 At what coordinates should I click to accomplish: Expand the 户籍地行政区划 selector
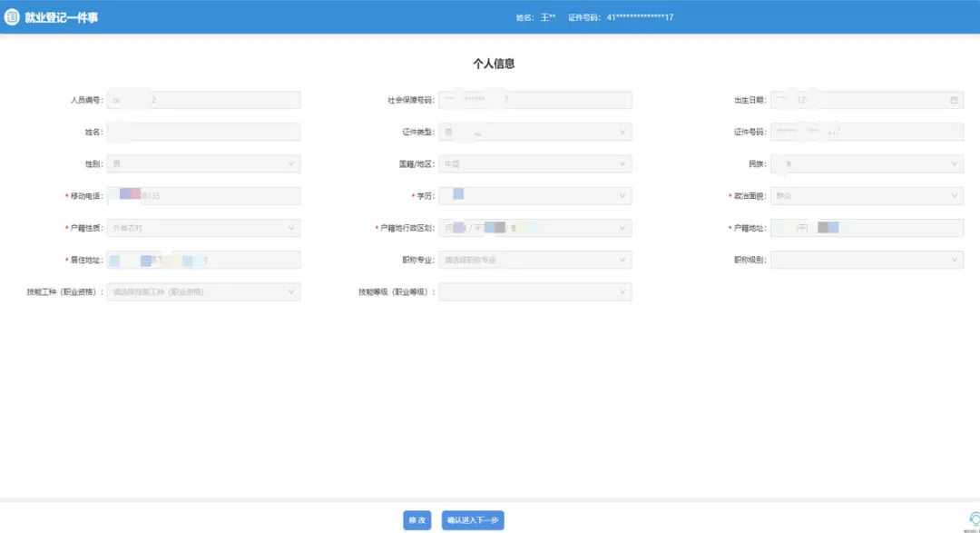[x=534, y=228]
